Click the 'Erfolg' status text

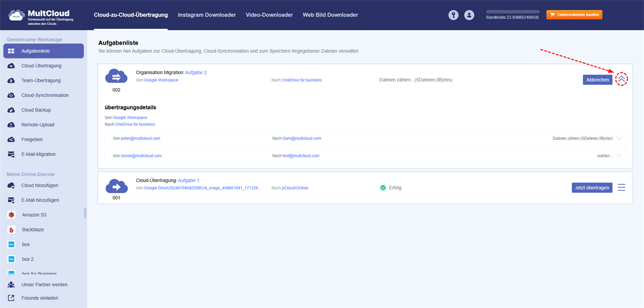(395, 188)
